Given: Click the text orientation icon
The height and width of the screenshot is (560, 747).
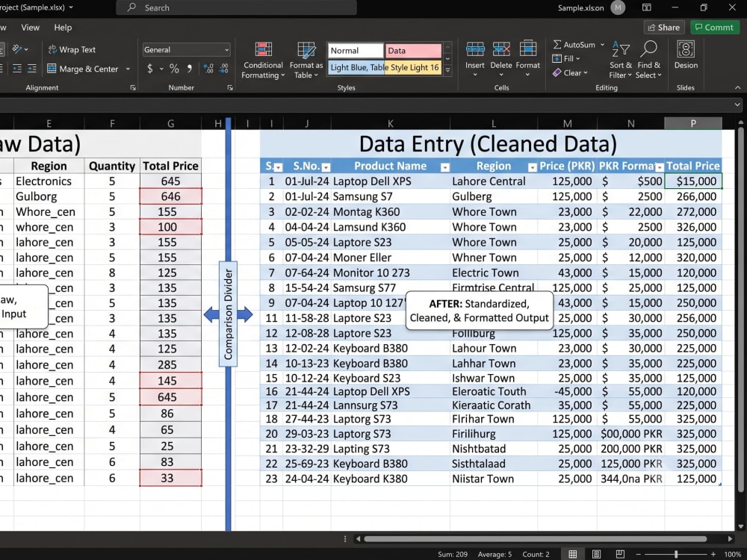Looking at the screenshot, I should pyautogui.click(x=18, y=49).
